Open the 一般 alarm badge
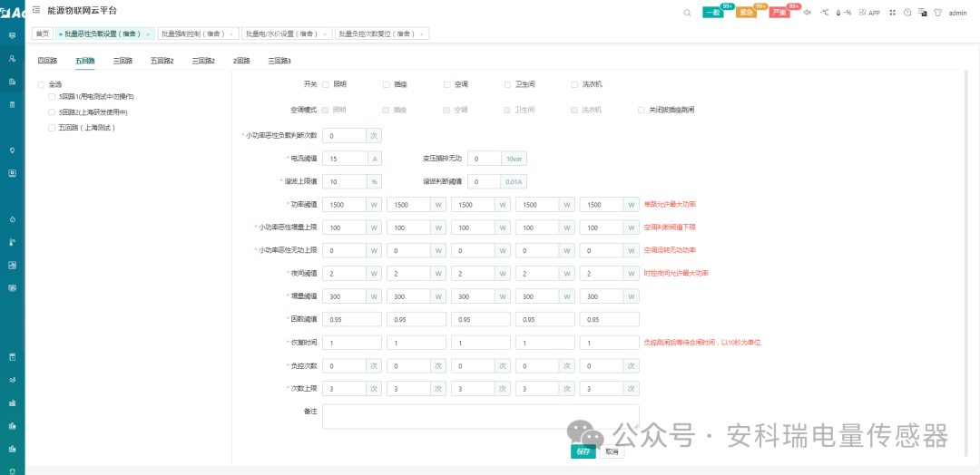This screenshot has width=980, height=475. click(713, 13)
